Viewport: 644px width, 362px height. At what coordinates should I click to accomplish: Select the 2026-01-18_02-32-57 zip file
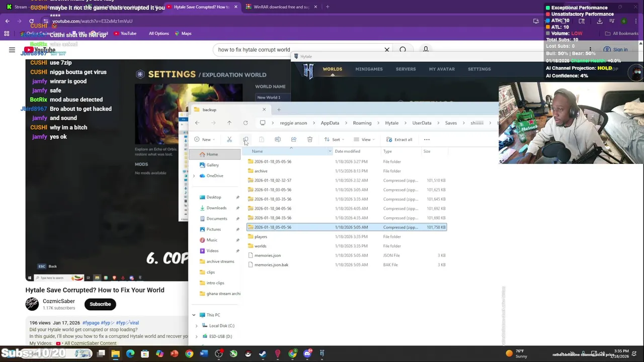click(x=346, y=180)
